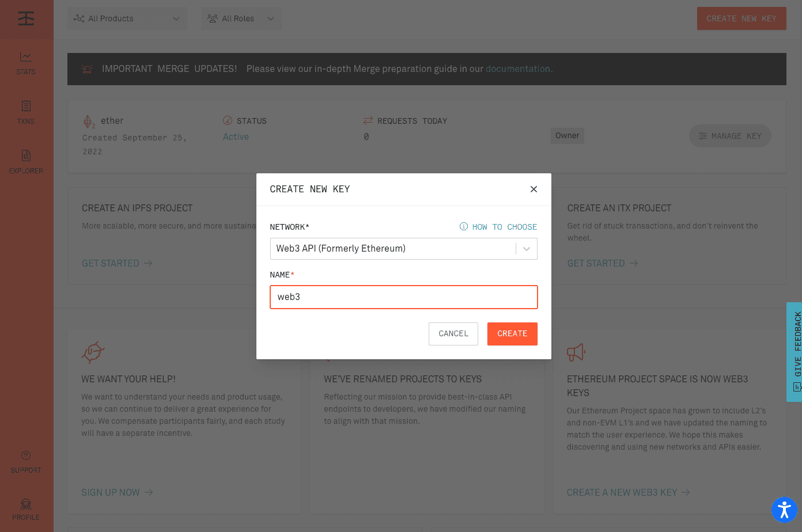Click the How To Choose info icon
Screen dimensions: 802x532
pyautogui.click(x=464, y=226)
